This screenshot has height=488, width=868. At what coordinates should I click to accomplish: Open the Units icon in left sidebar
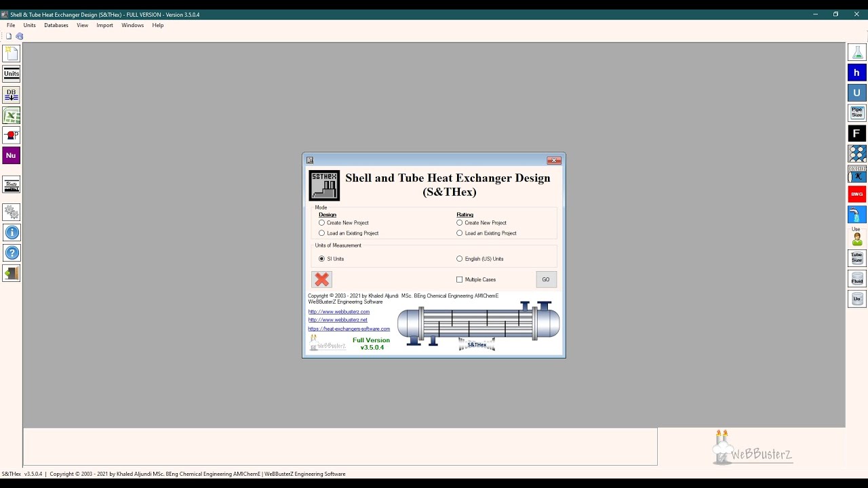(x=12, y=74)
